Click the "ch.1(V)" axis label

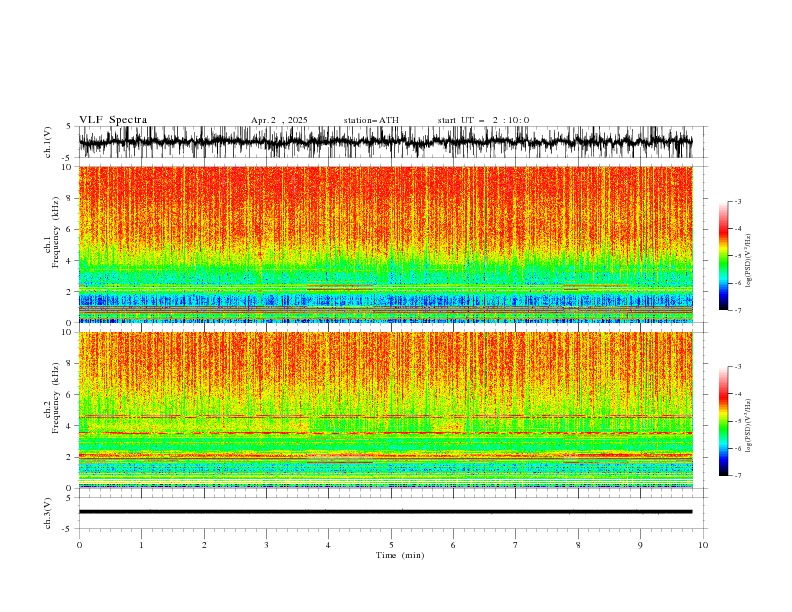click(48, 142)
